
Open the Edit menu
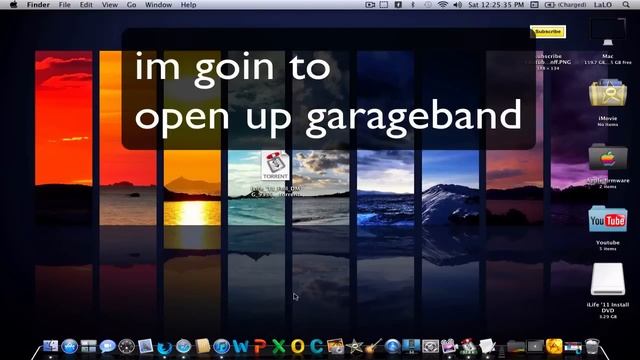pyautogui.click(x=86, y=4)
